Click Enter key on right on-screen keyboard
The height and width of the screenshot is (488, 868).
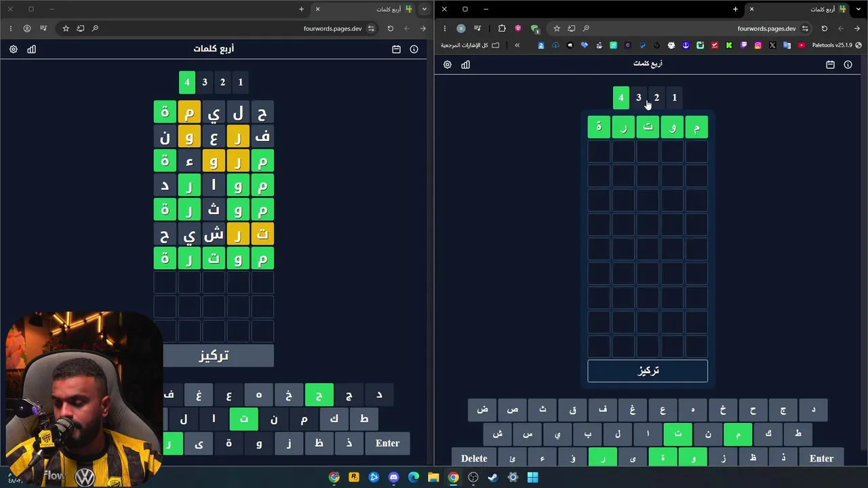[821, 458]
